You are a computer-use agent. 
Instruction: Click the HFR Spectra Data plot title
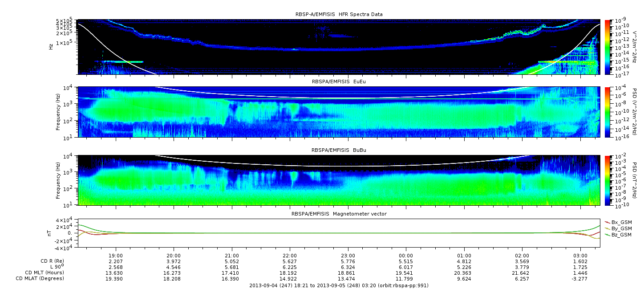tap(339, 14)
